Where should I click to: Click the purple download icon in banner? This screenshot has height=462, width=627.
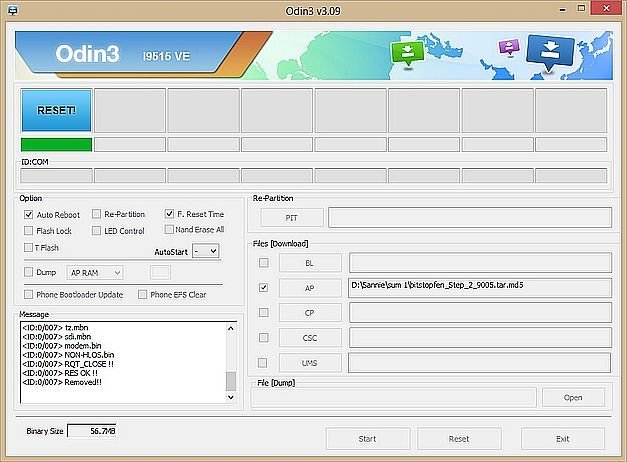509,47
